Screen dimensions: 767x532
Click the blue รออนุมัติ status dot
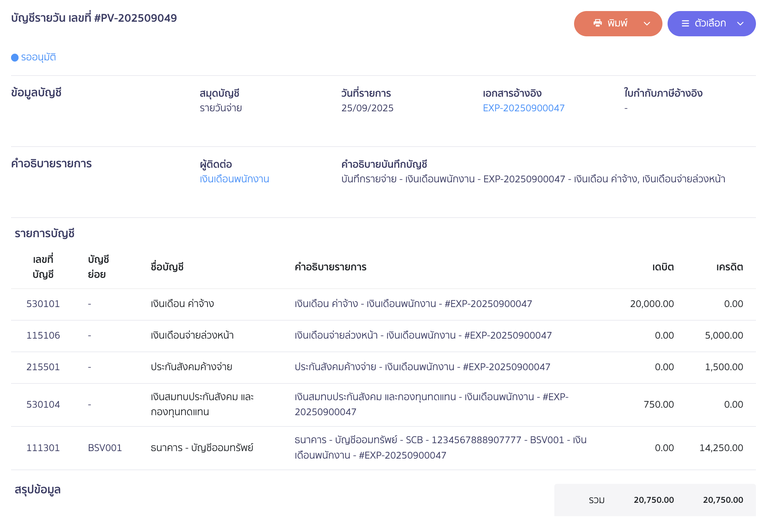tap(15, 58)
